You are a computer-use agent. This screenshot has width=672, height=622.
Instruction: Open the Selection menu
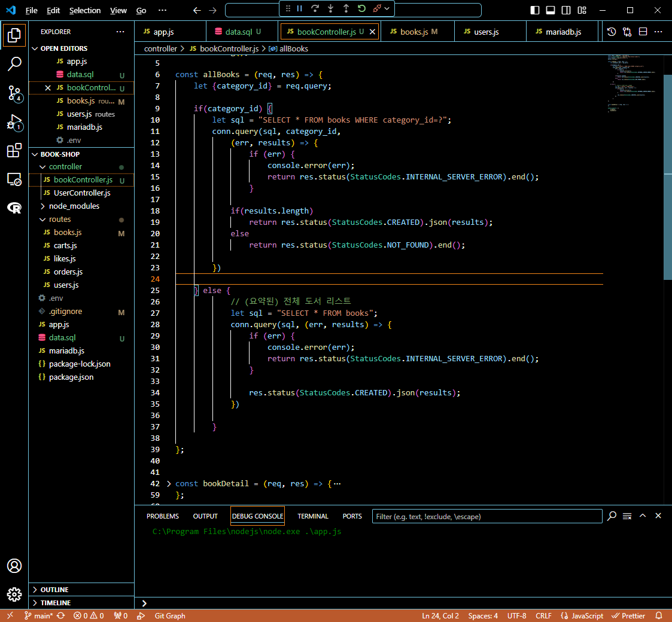(x=85, y=10)
